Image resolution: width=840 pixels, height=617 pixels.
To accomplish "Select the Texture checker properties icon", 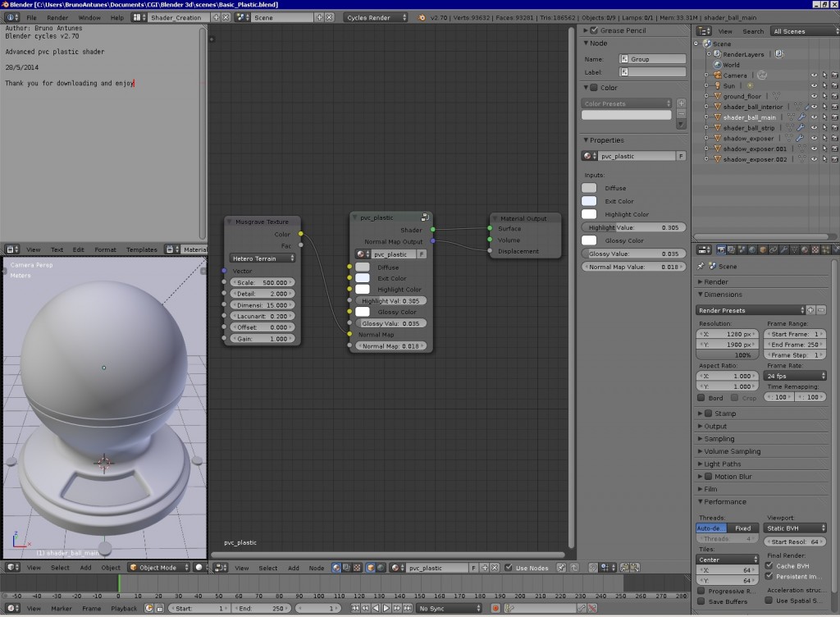I will [815, 249].
